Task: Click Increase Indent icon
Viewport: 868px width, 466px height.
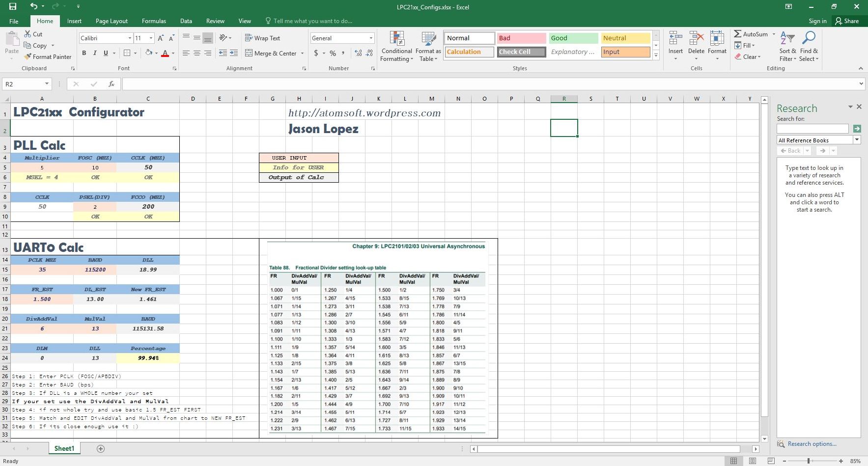Action: [x=234, y=53]
